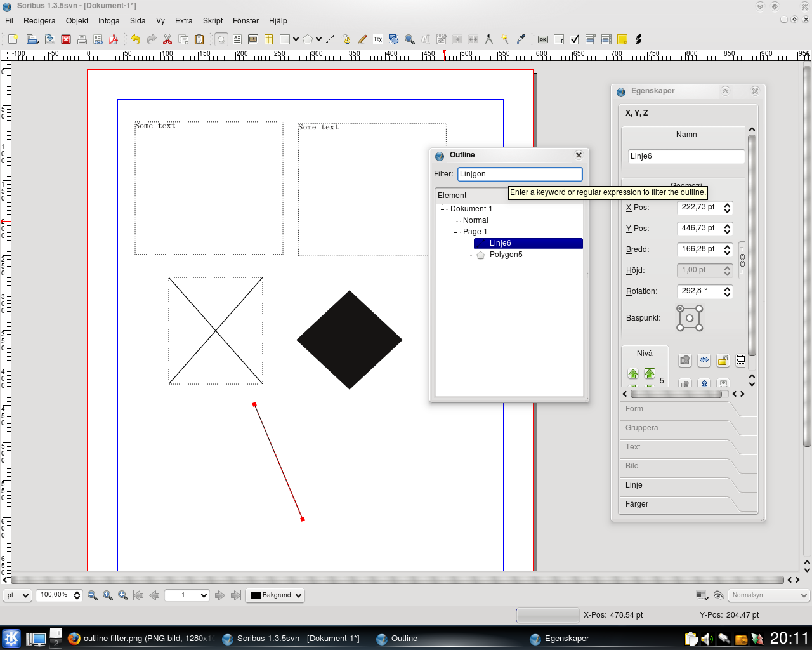This screenshot has height=650, width=812.
Task: Collapse the Page 1 tree node
Action: click(455, 232)
